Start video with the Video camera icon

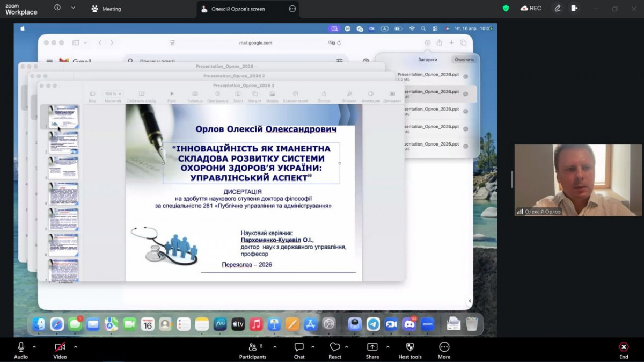click(x=60, y=347)
